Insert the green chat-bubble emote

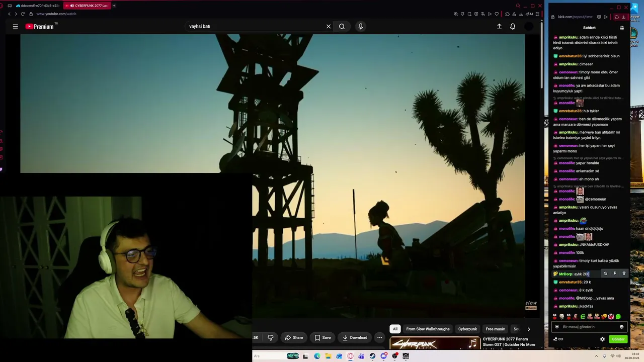point(618,317)
